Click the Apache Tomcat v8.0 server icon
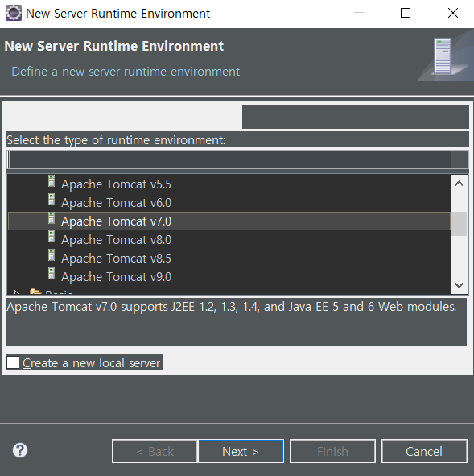The height and width of the screenshot is (476, 474). [x=52, y=237]
